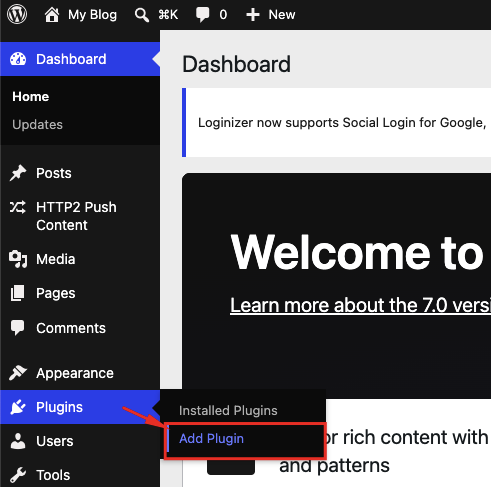Screen dimensions: 491x487
Task: Click the Pages icon in sidebar
Action: pyautogui.click(x=18, y=293)
